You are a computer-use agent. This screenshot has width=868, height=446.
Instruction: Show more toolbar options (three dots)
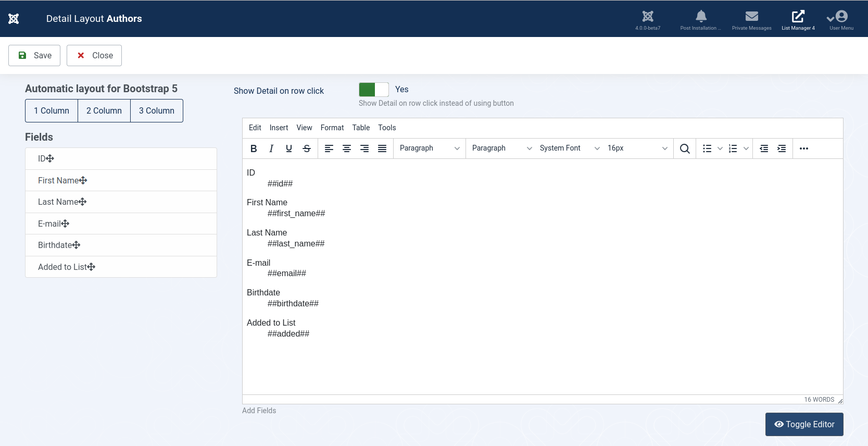pos(804,148)
